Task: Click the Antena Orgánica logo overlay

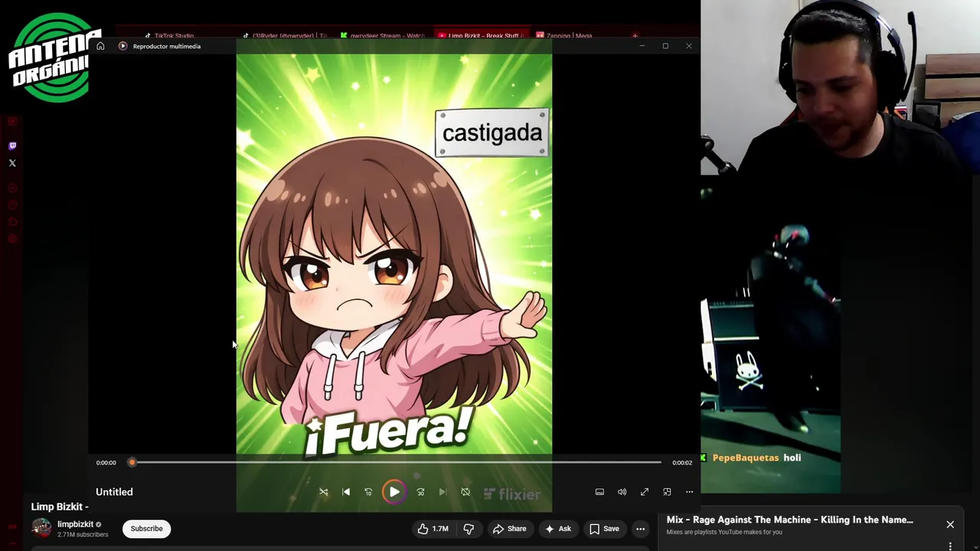Action: [x=54, y=58]
